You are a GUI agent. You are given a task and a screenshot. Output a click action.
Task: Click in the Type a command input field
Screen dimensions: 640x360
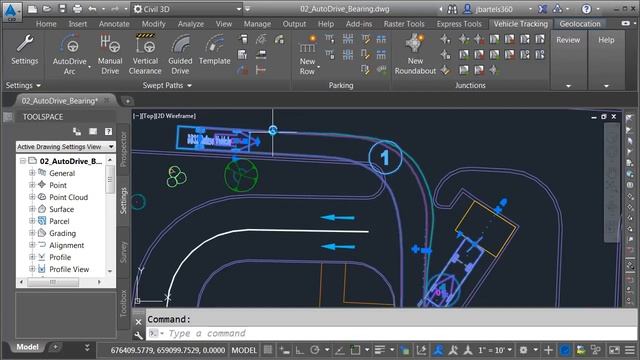pos(392,333)
